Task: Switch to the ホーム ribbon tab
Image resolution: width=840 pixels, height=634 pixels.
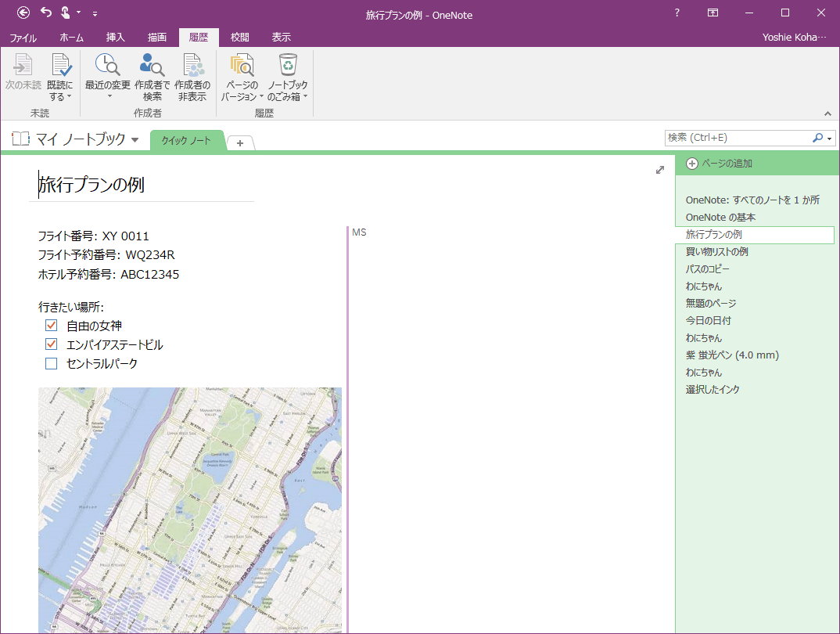Action: (70, 38)
